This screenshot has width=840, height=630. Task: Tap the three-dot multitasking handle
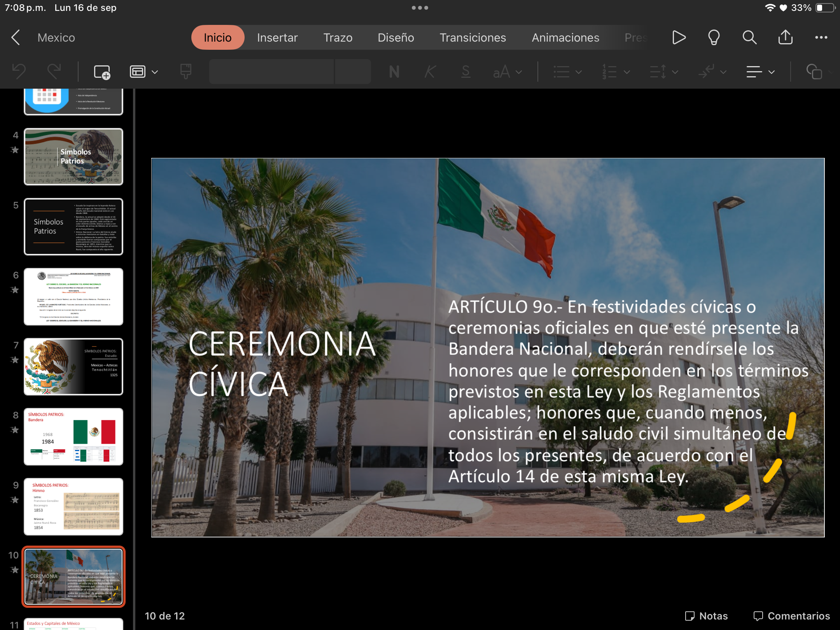[420, 8]
